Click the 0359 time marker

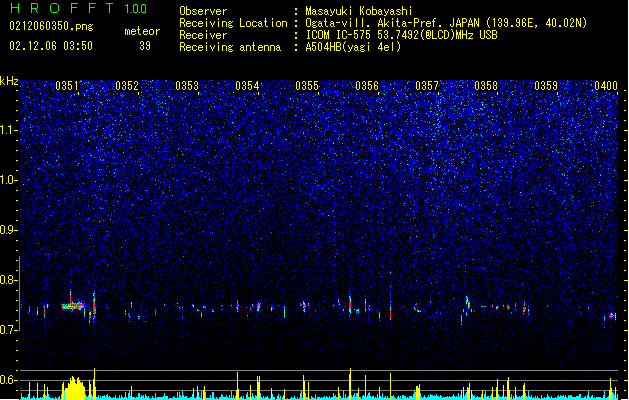click(546, 86)
